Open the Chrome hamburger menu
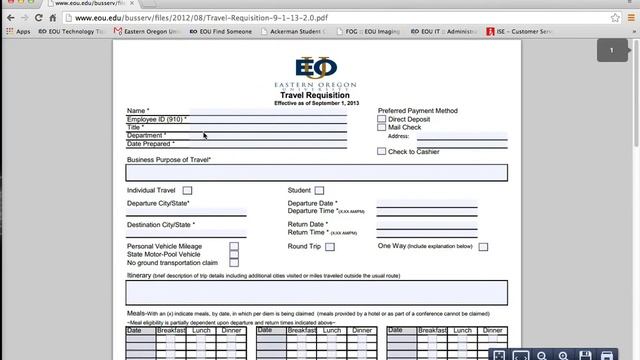Viewport: 640px width, 360px height. pos(631,18)
